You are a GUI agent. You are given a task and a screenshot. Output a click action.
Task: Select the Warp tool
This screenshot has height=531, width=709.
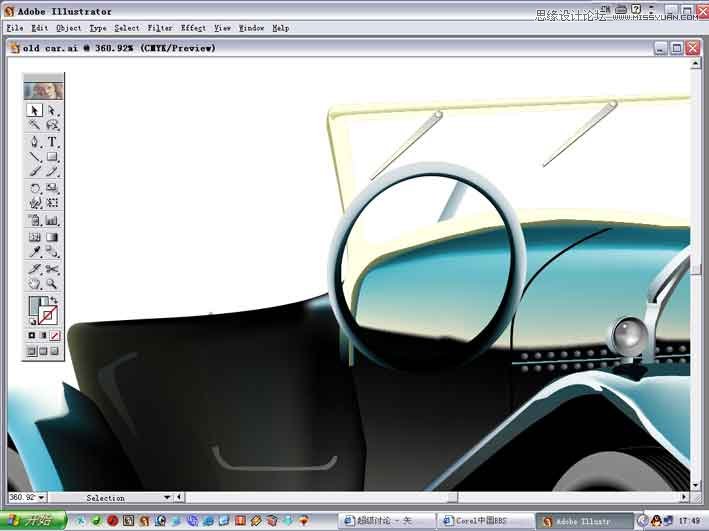tap(34, 203)
